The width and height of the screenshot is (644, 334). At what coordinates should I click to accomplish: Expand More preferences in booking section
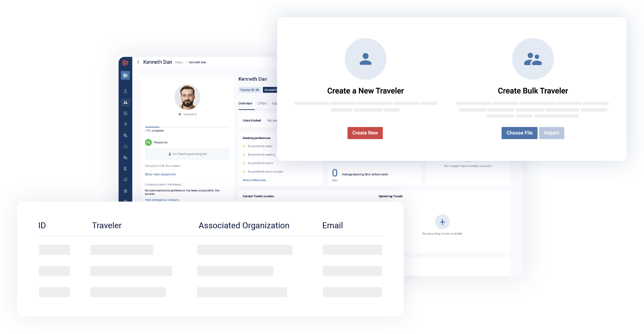point(254,180)
